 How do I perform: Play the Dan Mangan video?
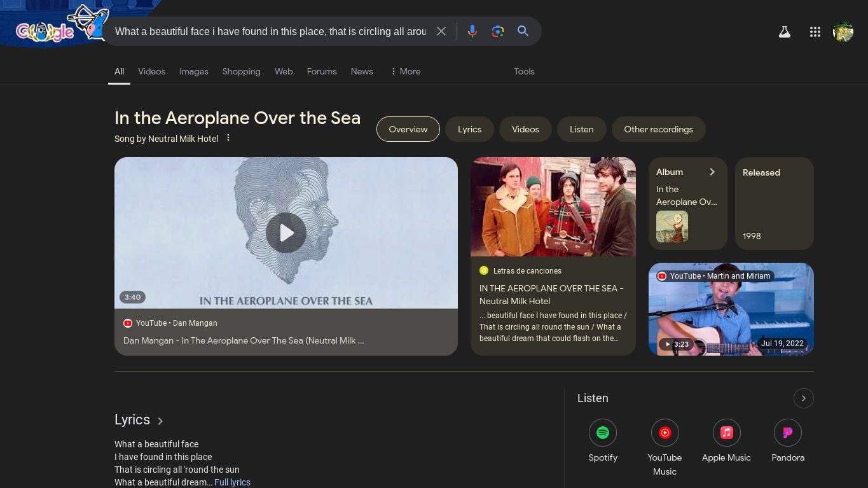[x=286, y=233]
